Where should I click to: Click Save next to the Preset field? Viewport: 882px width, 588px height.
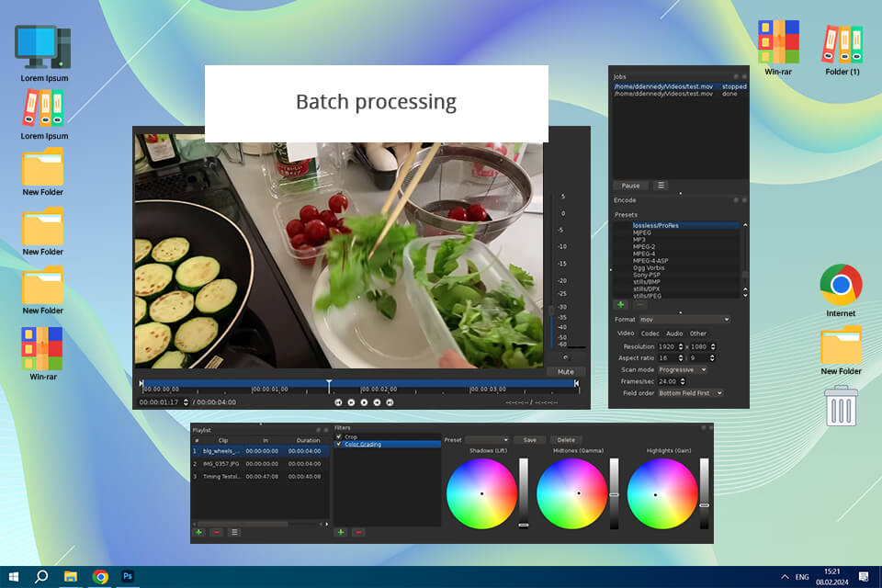pos(529,440)
